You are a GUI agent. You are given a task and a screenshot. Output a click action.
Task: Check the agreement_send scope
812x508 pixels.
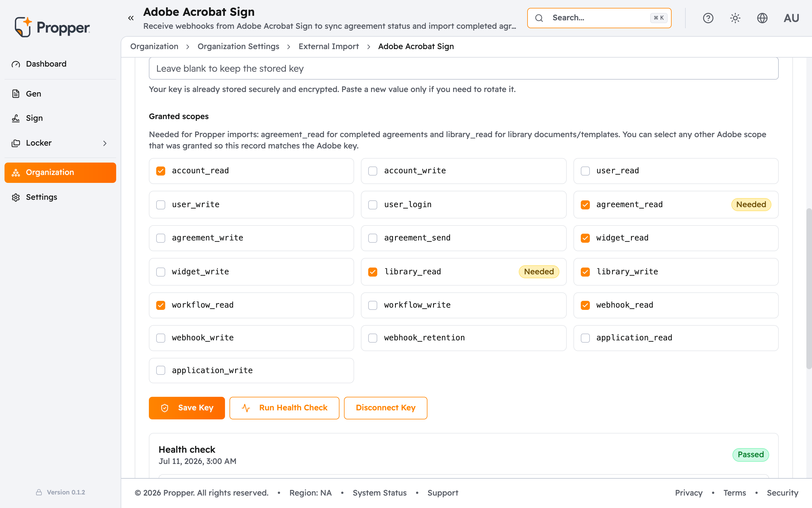(373, 238)
